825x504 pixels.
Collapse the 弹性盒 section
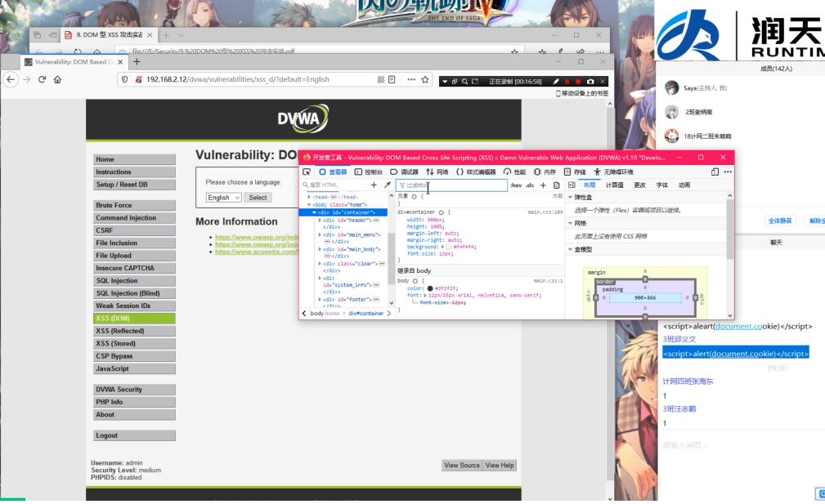571,198
